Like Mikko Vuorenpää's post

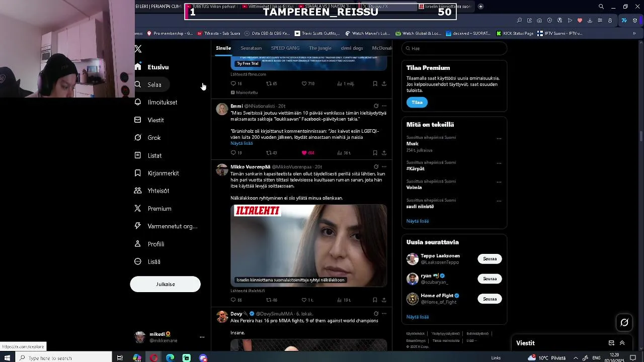pyautogui.click(x=307, y=300)
